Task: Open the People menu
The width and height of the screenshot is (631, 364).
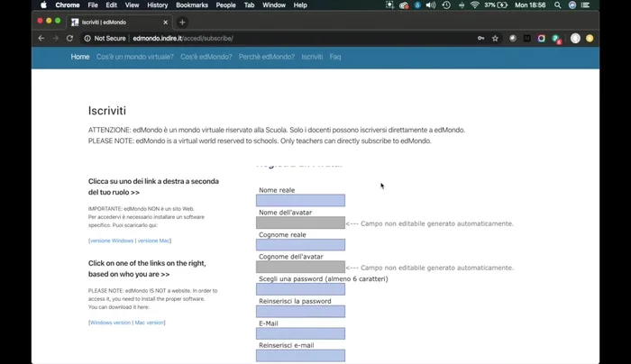Action: point(225,5)
